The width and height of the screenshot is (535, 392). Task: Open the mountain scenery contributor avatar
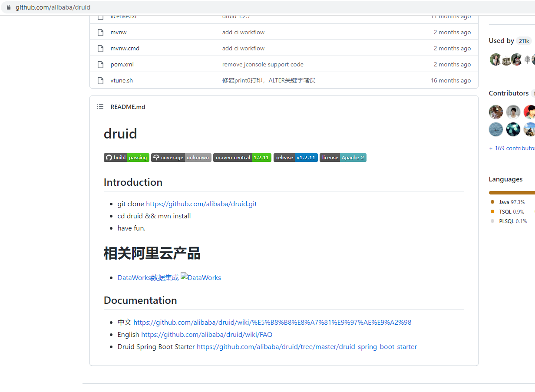coord(529,129)
